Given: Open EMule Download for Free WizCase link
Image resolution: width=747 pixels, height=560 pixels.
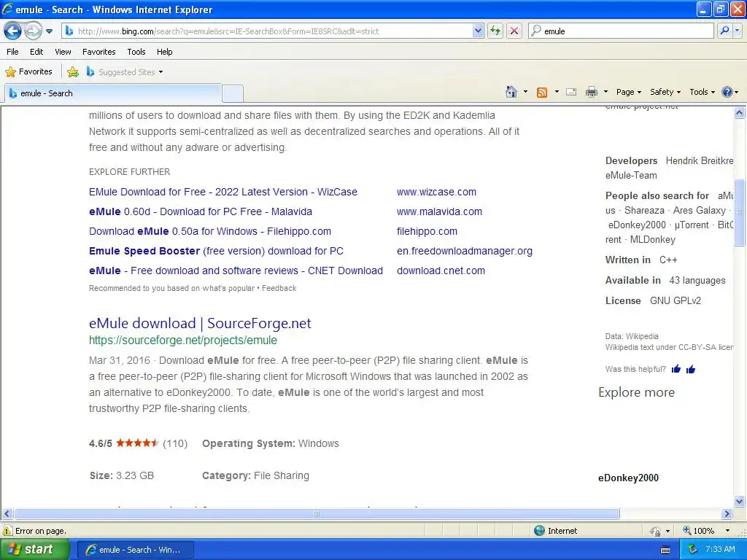Looking at the screenshot, I should pos(223,192).
